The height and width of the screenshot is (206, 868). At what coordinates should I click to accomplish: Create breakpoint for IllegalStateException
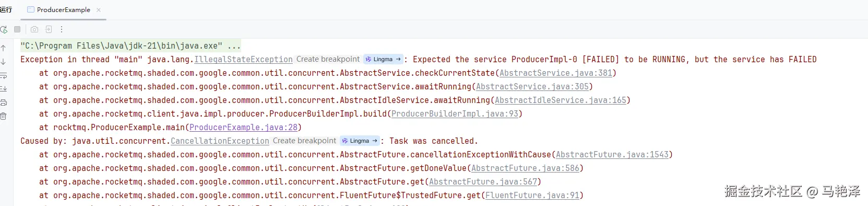point(328,59)
